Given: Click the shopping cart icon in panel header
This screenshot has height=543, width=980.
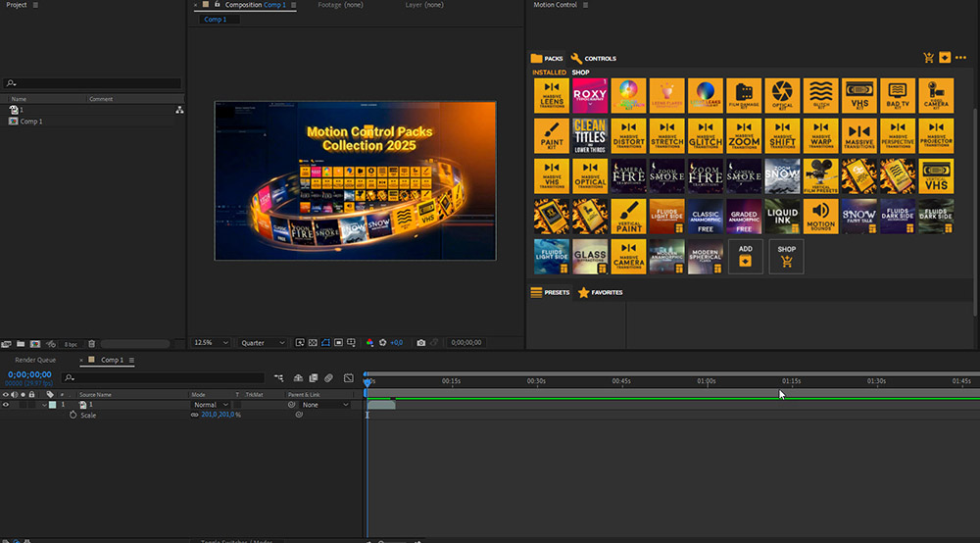Looking at the screenshot, I should coord(928,58).
